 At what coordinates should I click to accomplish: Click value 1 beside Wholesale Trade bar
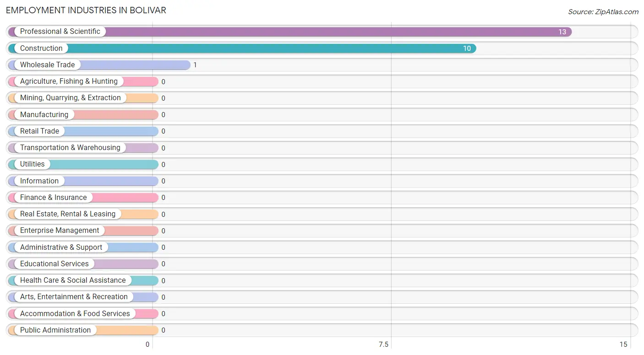195,65
